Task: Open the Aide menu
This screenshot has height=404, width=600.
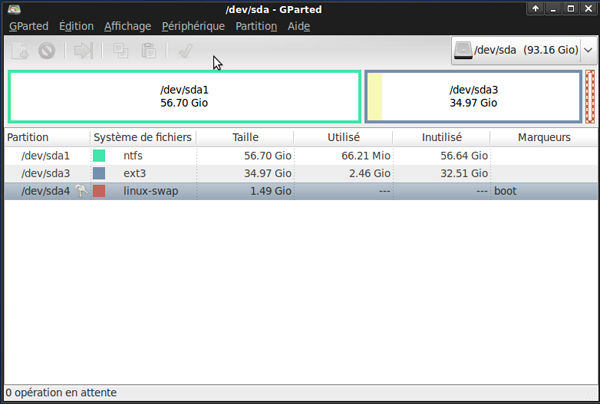Action: 298,26
